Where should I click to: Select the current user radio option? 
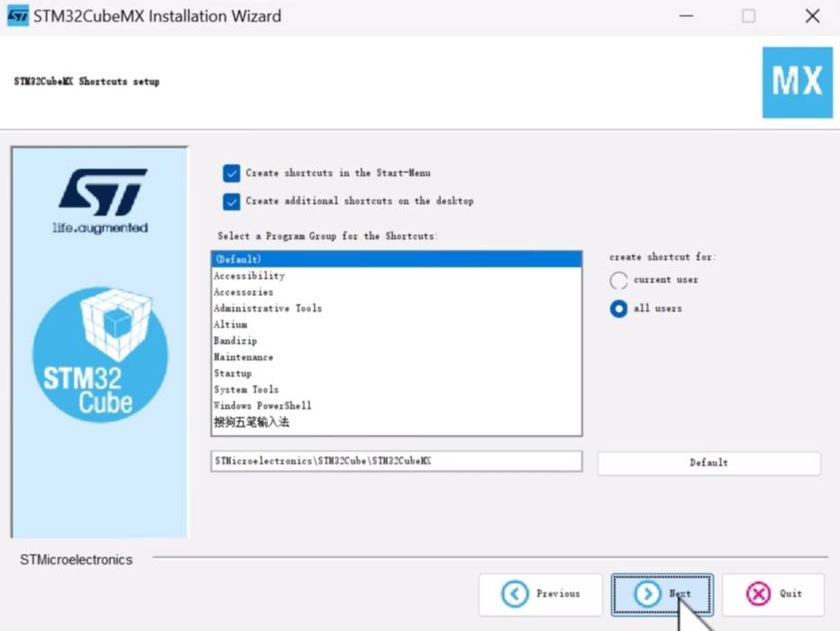(x=618, y=280)
